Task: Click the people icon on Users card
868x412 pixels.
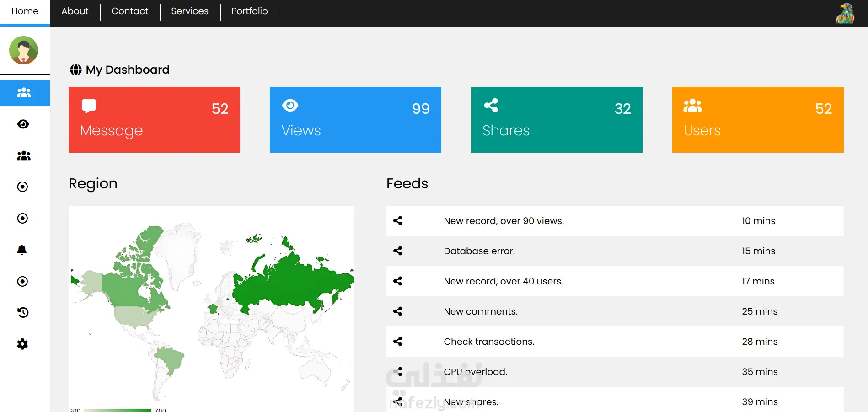Action: tap(692, 106)
